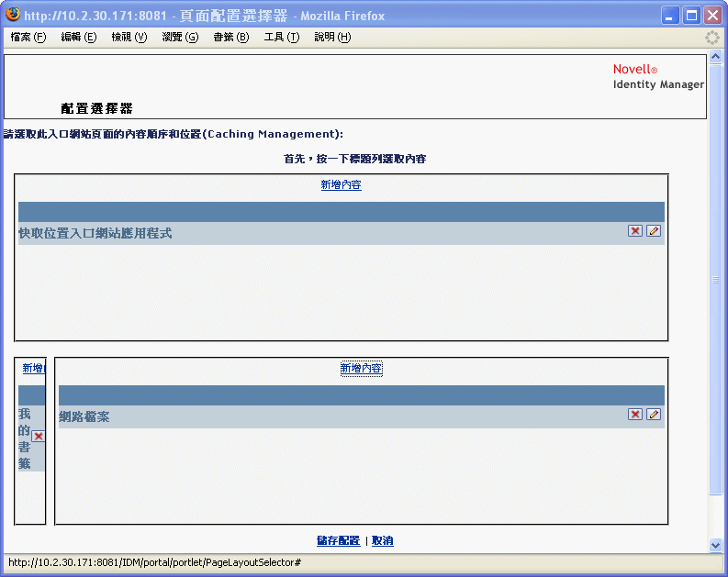
Task: Click 新增內容 link in top section
Action: 341,184
